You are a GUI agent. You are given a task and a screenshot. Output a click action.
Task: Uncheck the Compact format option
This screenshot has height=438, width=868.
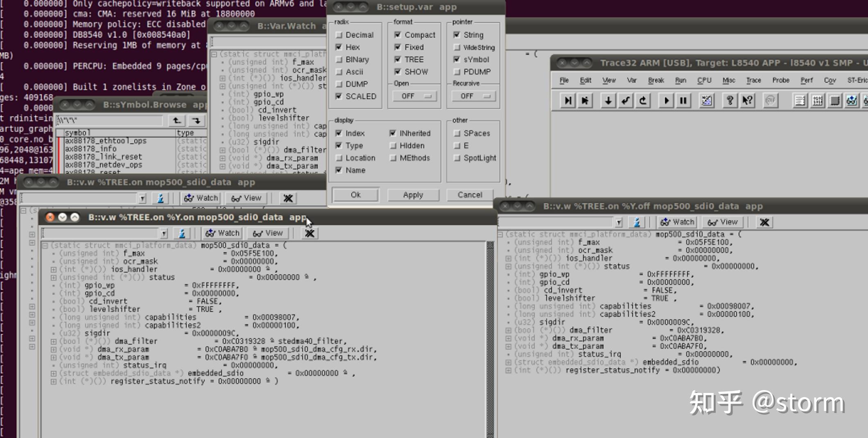tap(398, 35)
